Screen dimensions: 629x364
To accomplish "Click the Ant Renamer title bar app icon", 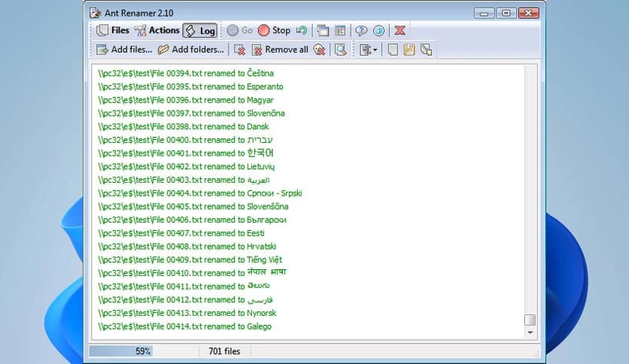I will pos(95,13).
